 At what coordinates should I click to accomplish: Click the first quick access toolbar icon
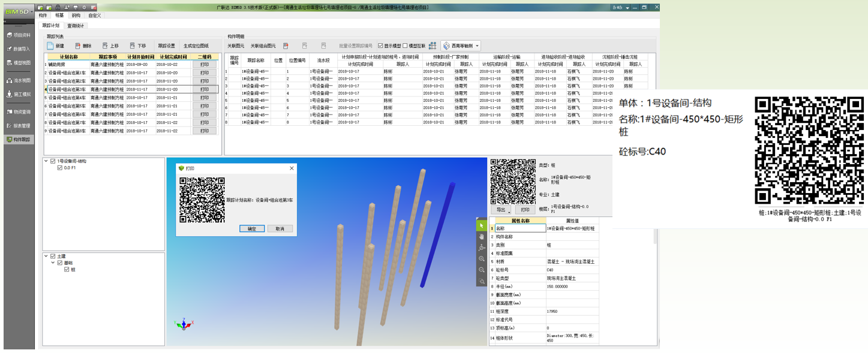coord(40,7)
